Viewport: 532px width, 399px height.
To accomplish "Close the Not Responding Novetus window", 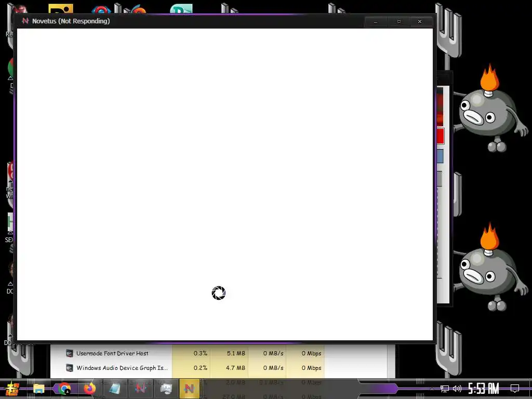I will 420,21.
